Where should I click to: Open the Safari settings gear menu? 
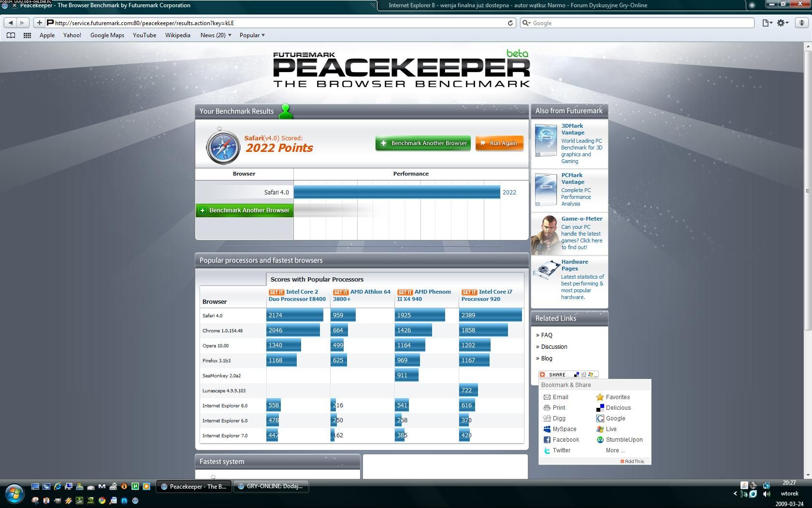coord(783,23)
